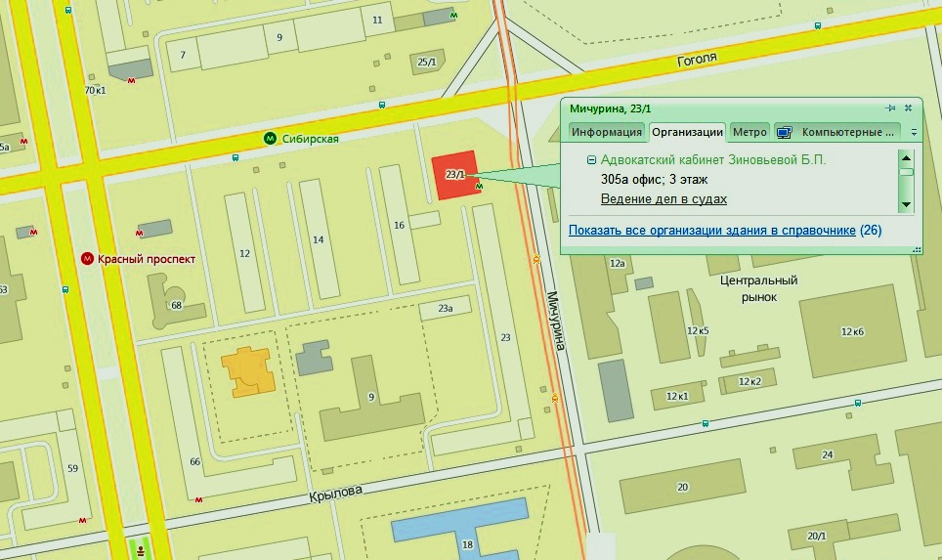Viewport: 942px width, 560px height.
Task: Click green metro entrance icon by building 23/1
Action: tap(479, 186)
